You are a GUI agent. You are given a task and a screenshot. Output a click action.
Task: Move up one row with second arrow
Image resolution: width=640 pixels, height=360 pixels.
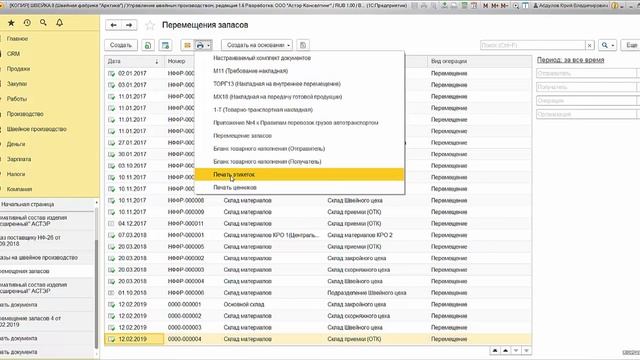(x=505, y=351)
